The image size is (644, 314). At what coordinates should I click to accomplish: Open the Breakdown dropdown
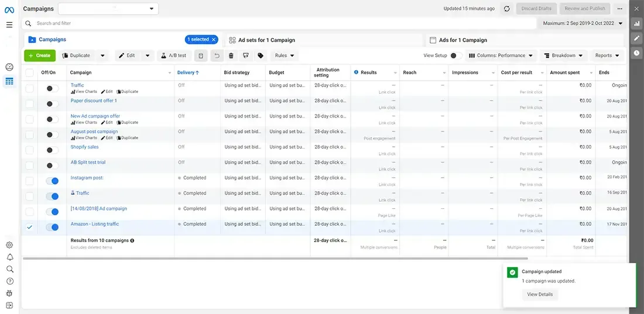click(563, 56)
